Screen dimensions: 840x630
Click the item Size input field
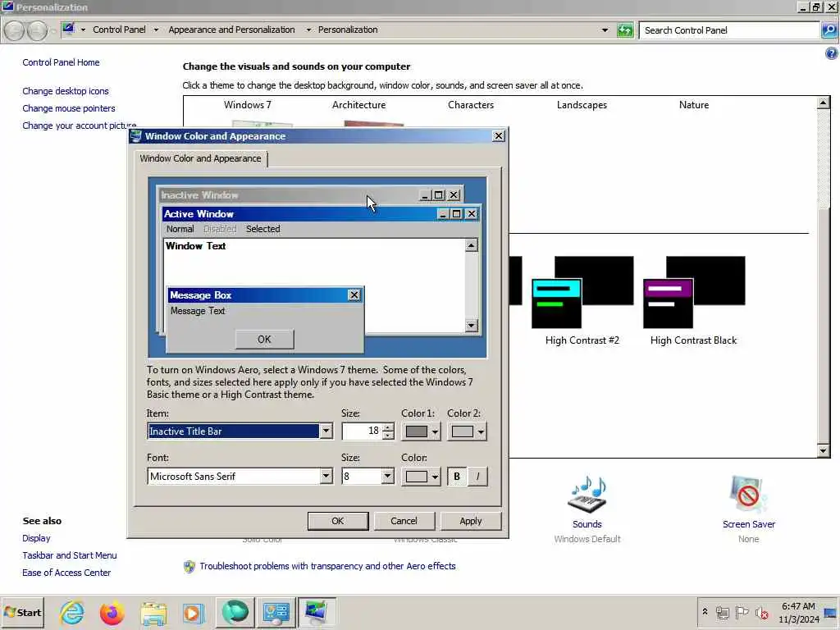click(x=362, y=431)
